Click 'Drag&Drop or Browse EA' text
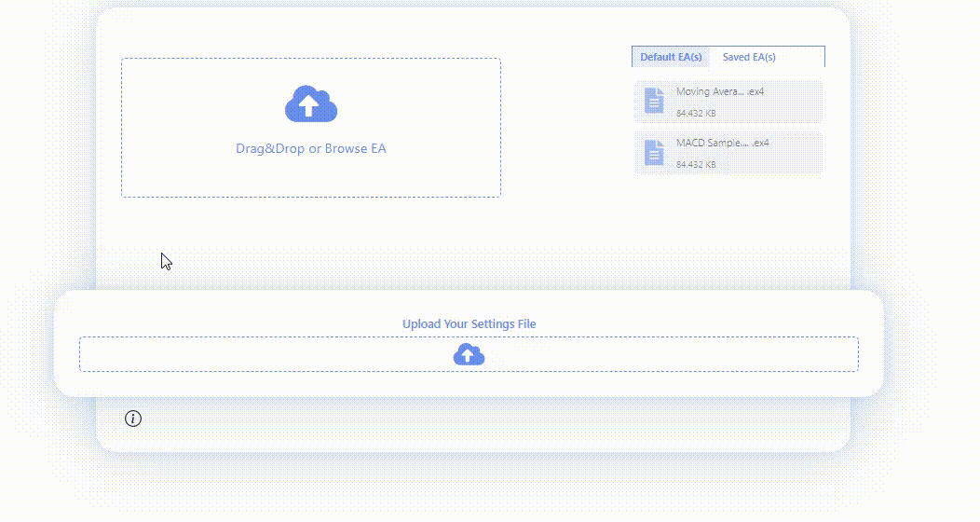This screenshot has width=980, height=522. click(310, 149)
